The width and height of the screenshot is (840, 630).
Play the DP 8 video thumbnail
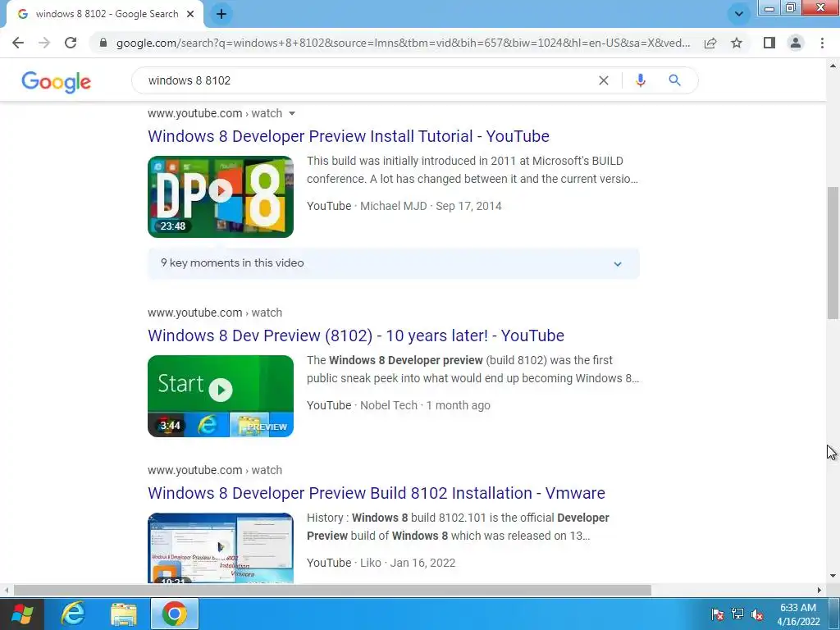pyautogui.click(x=221, y=197)
